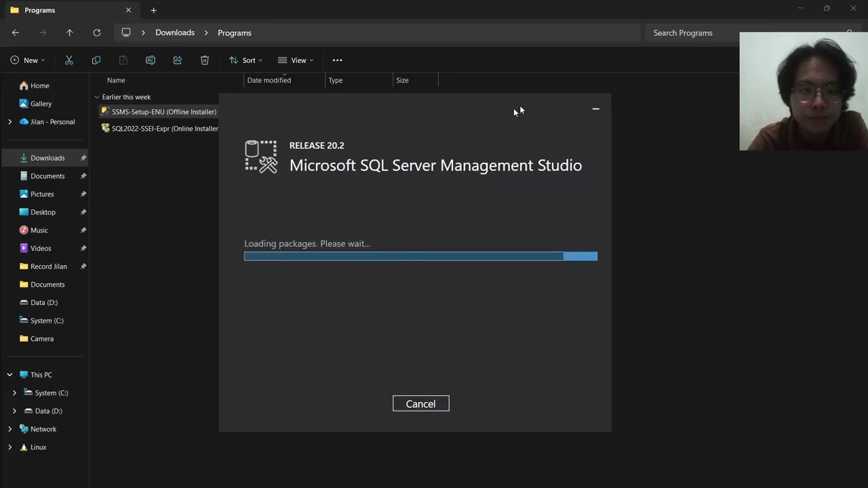This screenshot has height=488, width=868.
Task: Expand the chevron after Downloads breadcrumb
Action: [x=206, y=33]
